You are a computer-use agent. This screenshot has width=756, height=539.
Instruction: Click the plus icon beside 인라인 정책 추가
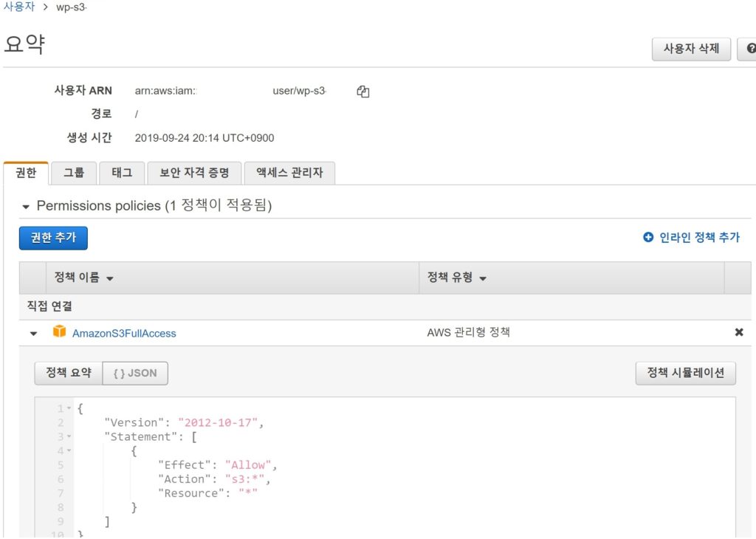coord(648,237)
